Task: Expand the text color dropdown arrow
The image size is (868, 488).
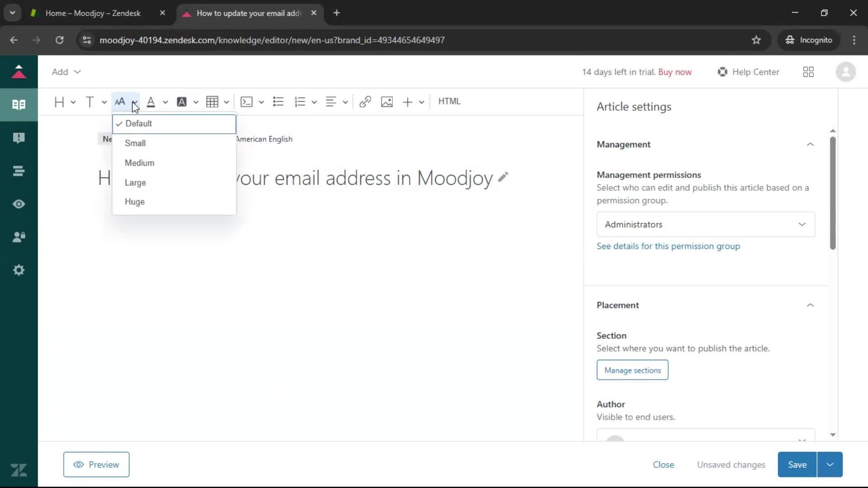Action: (165, 102)
